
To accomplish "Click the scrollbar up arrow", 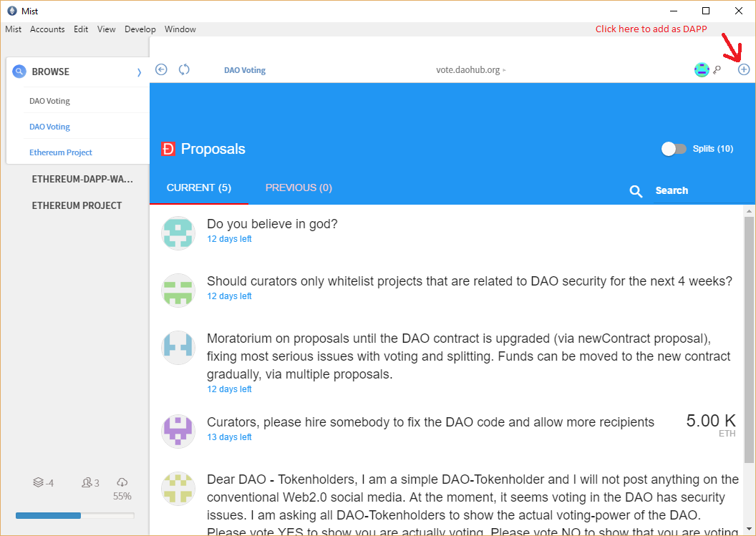I will 749,211.
